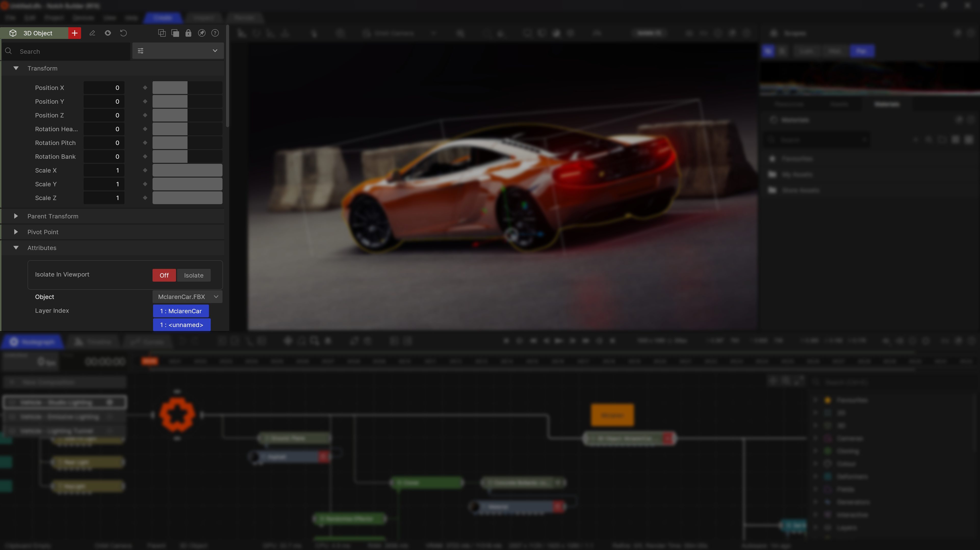Viewport: 980px width, 550px height.
Task: Click the Position X keyframe diamond
Action: [145, 88]
